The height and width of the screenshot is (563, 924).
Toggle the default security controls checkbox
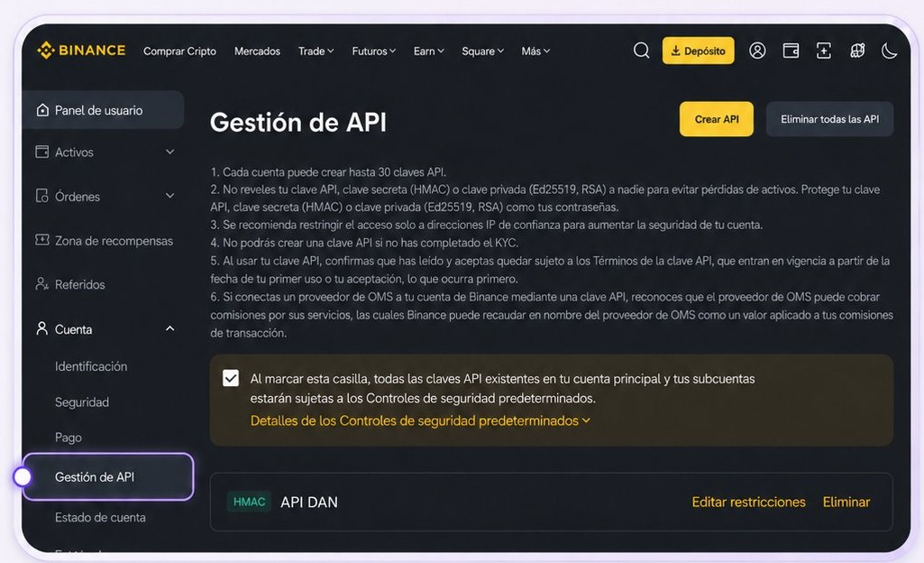coord(231,378)
